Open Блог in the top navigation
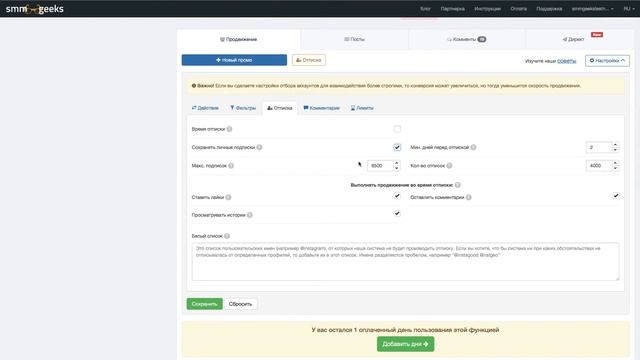This screenshot has width=640, height=360. pos(425,9)
